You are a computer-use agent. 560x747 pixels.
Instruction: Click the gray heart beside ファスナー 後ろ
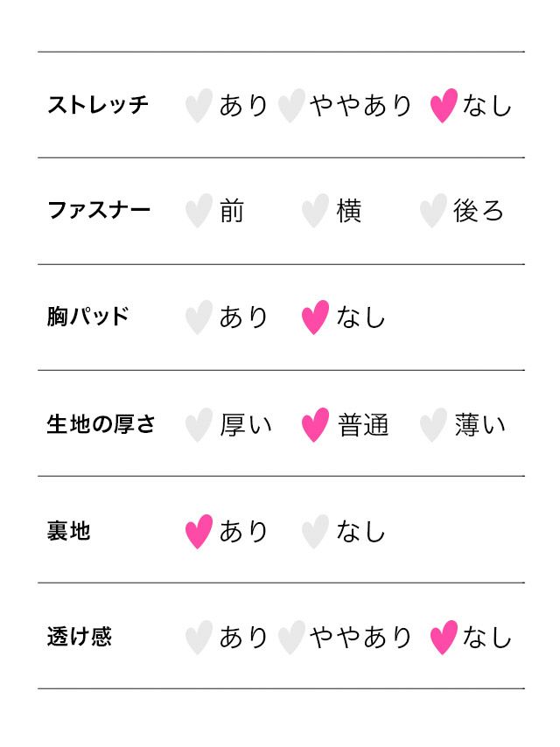click(432, 211)
